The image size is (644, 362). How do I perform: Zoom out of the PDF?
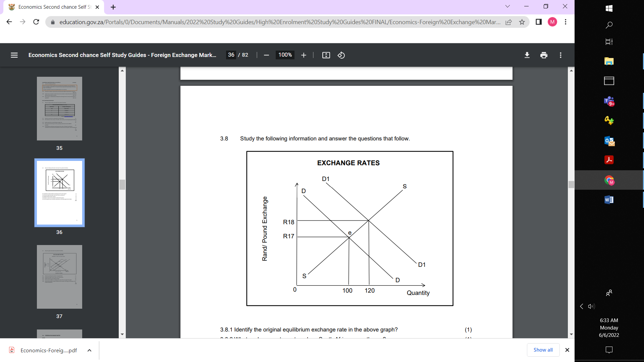[x=266, y=55]
